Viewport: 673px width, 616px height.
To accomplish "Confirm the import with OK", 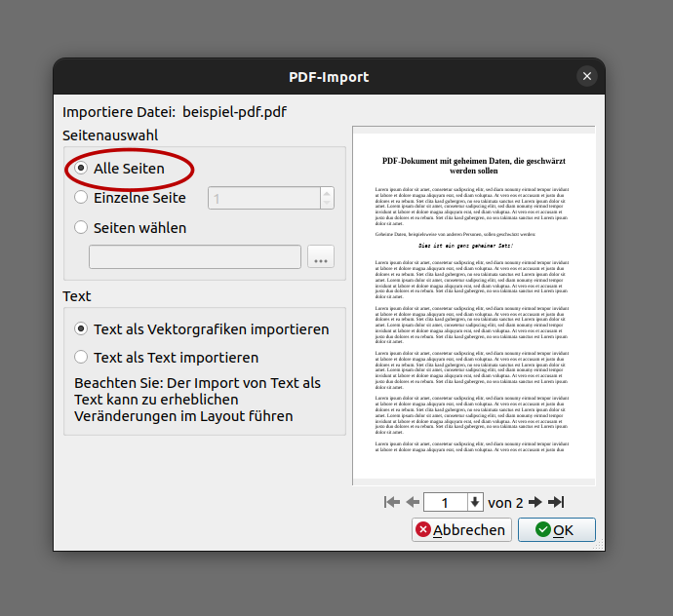I will [x=556, y=530].
